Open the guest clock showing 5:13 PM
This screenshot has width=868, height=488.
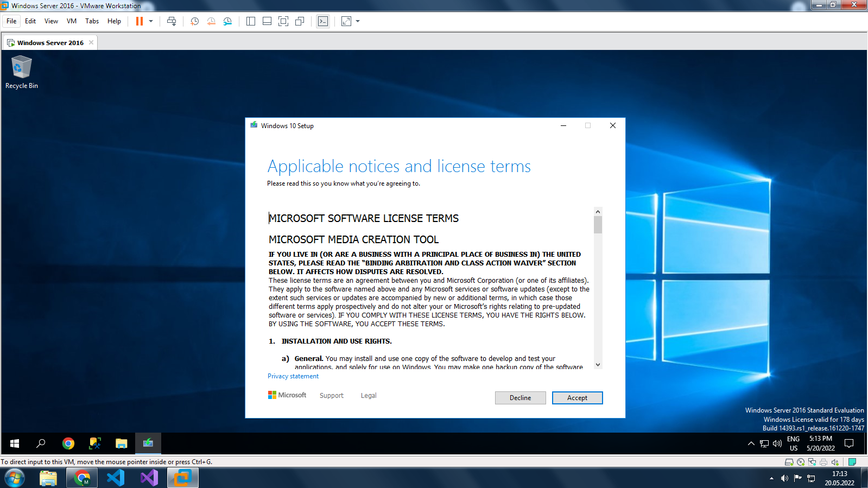tap(821, 443)
